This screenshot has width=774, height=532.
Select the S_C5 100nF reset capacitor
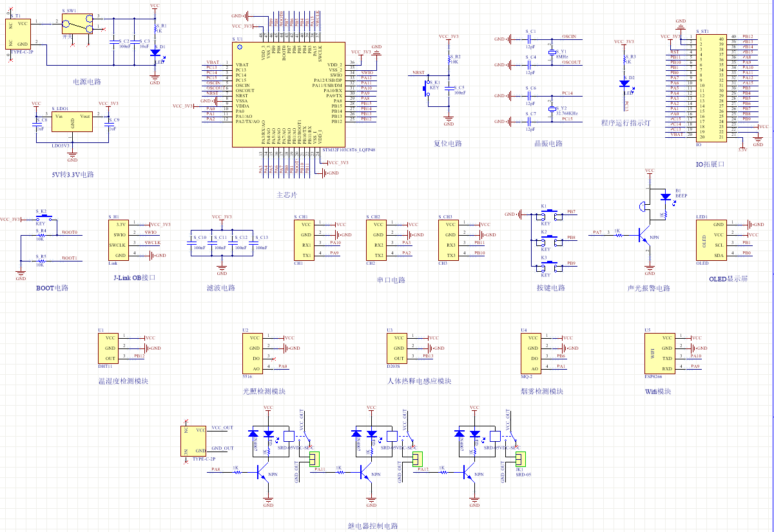tap(449, 90)
